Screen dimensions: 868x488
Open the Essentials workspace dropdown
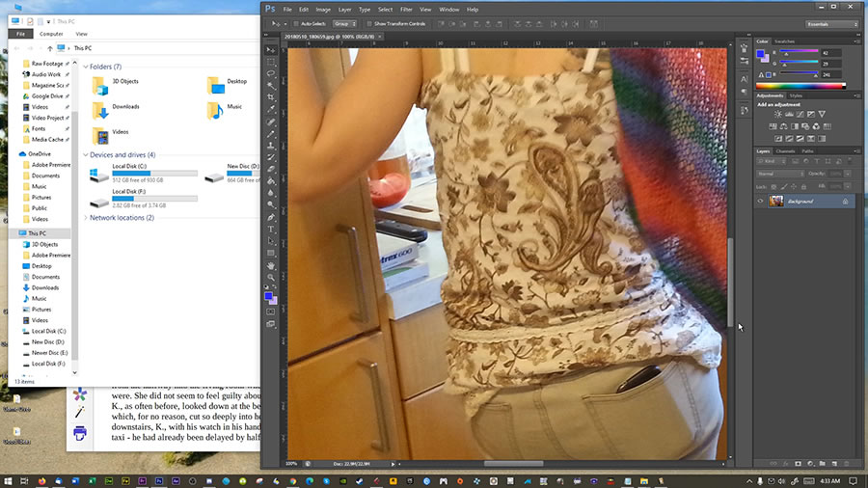coord(831,24)
